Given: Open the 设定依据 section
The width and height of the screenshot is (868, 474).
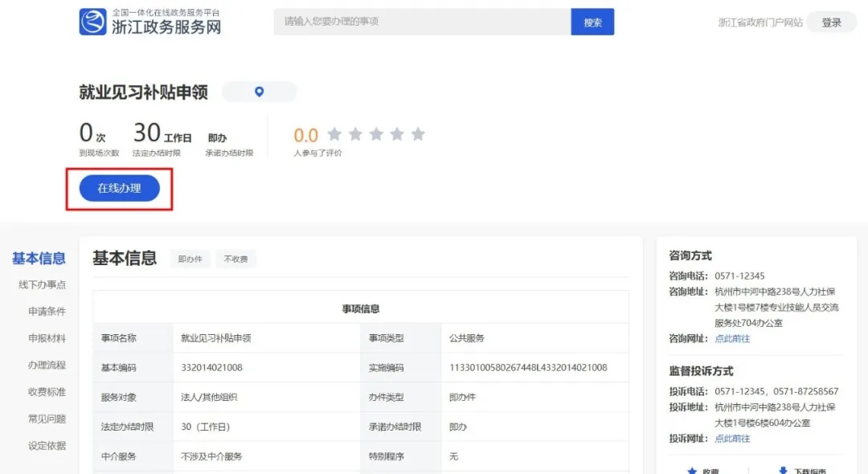Looking at the screenshot, I should 47,445.
